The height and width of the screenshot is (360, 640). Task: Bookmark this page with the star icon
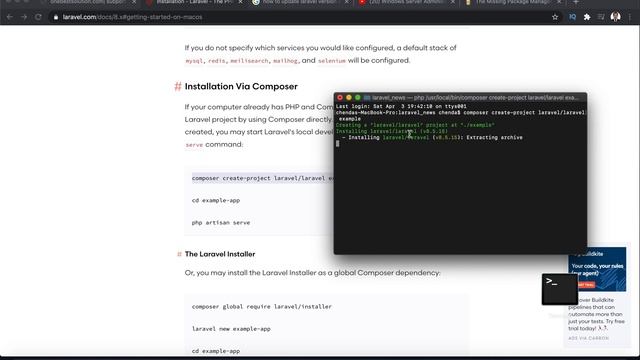point(555,17)
